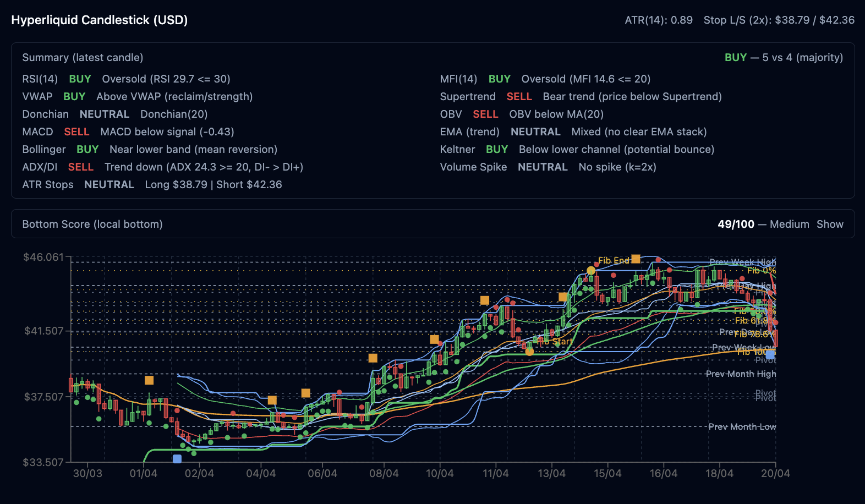Click orange square marker beside Fib End label

click(636, 259)
